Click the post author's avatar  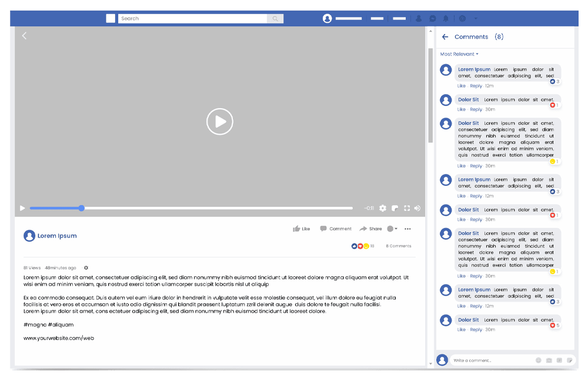point(29,236)
